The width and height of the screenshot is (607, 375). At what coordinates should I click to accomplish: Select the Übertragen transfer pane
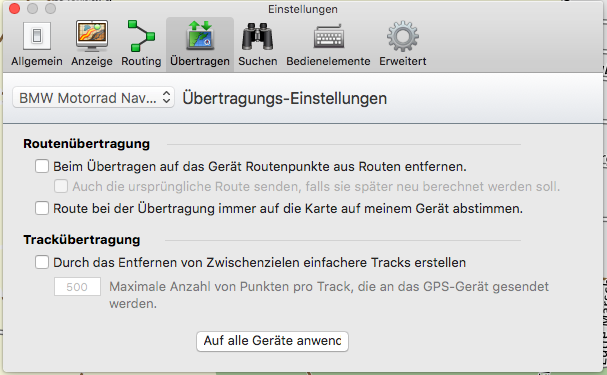click(200, 44)
